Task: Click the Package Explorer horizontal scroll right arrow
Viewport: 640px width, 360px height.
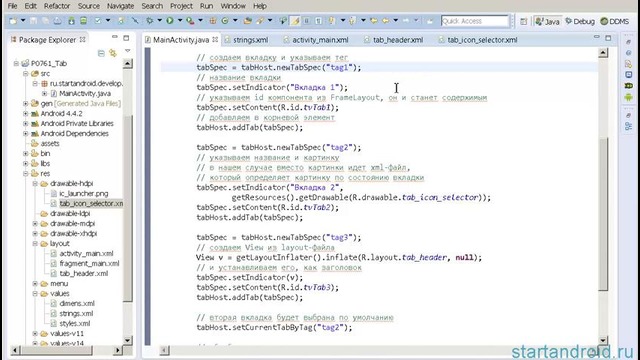Action: [118, 350]
